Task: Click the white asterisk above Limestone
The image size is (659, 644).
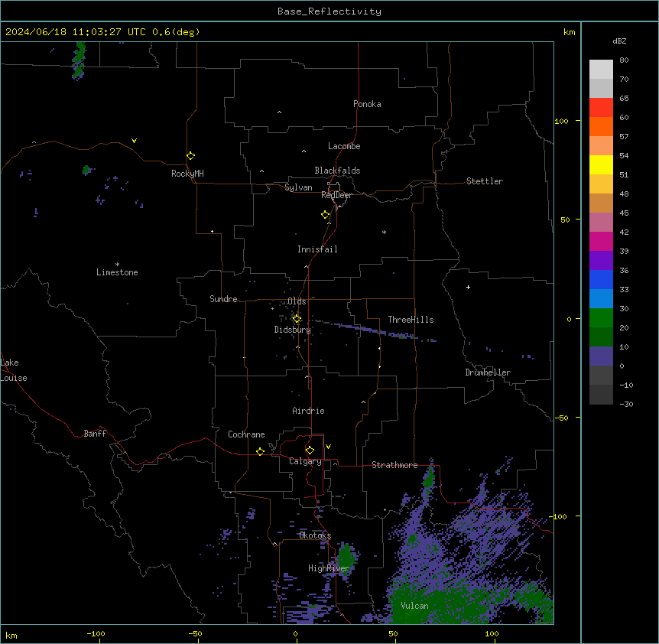Action: point(117,265)
